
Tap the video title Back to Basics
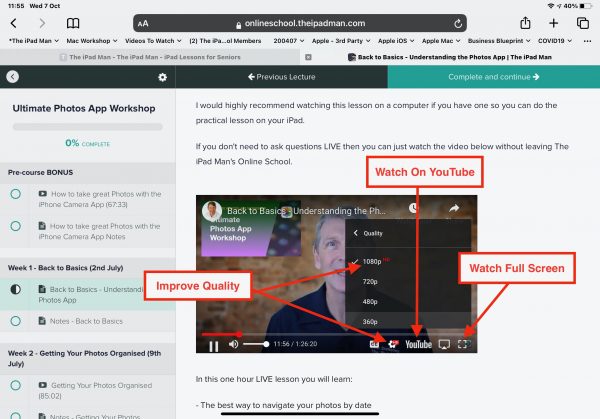click(x=306, y=211)
